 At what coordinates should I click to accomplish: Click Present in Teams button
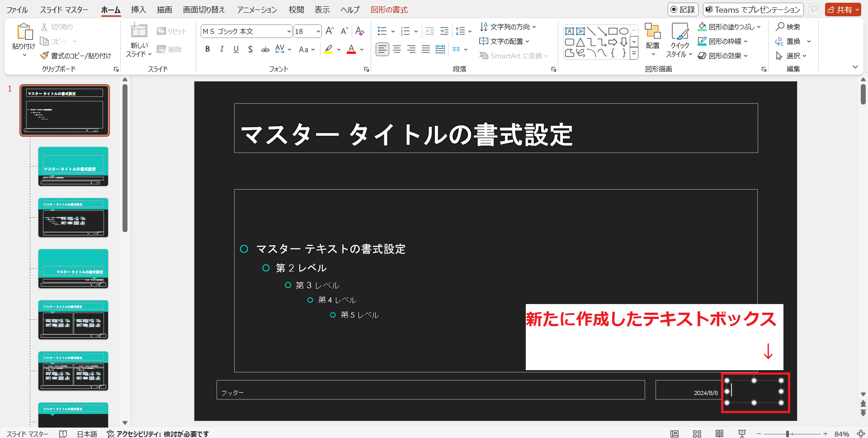pos(753,10)
